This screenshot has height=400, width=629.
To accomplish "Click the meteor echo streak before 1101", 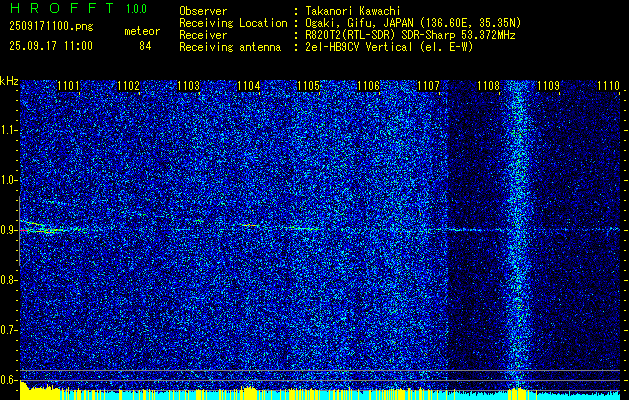I will 42,227.
